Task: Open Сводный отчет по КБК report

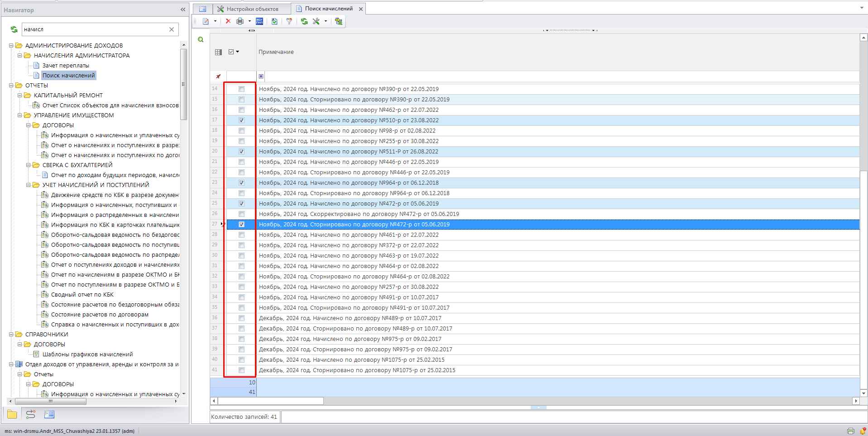Action: point(82,295)
